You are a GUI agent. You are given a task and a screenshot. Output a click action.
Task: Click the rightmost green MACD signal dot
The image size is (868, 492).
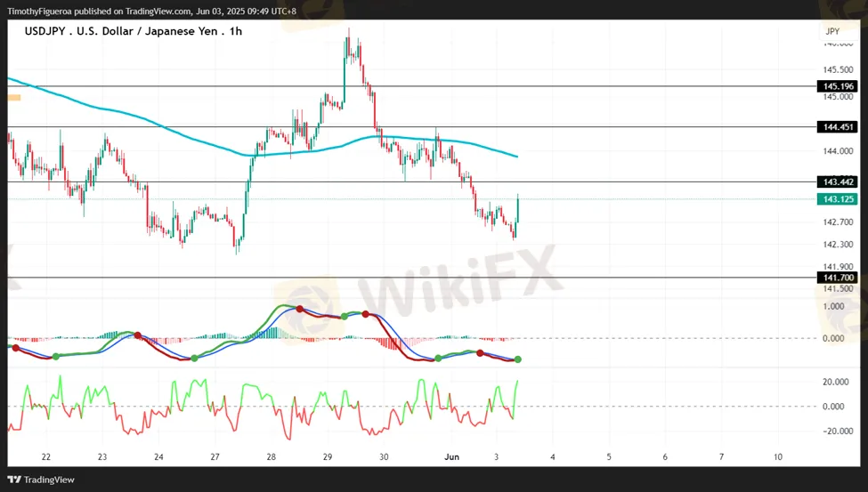[x=518, y=359]
